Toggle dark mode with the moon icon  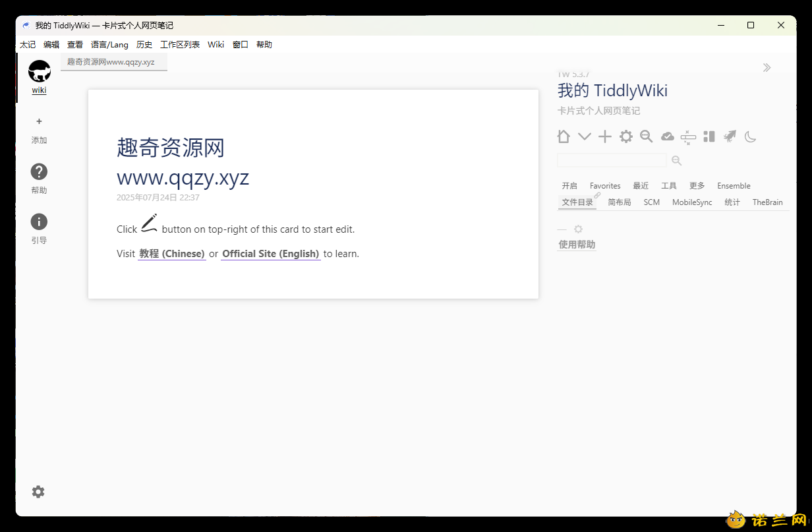751,136
